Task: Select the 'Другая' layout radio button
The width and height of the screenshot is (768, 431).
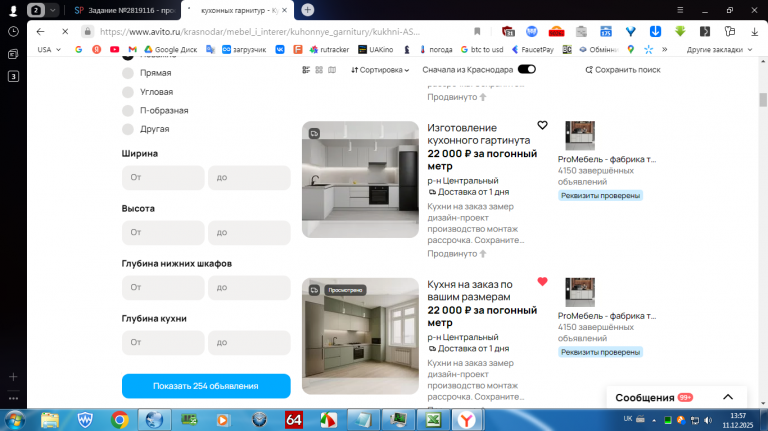Action: (x=128, y=129)
